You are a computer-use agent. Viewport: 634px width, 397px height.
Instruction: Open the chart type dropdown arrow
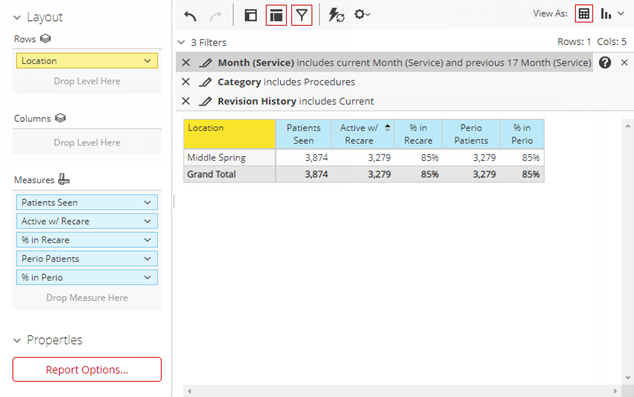tap(621, 14)
